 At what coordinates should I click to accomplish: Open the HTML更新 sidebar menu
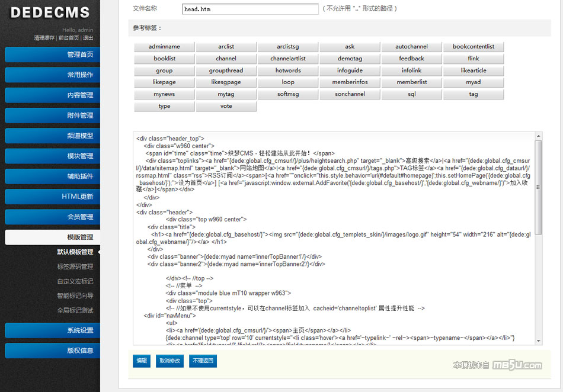(53, 197)
